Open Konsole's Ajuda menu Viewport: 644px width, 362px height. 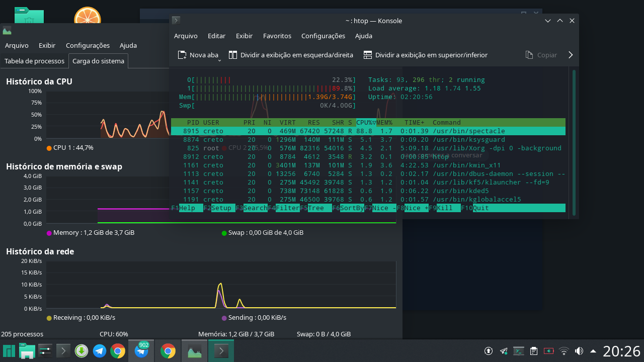click(364, 36)
